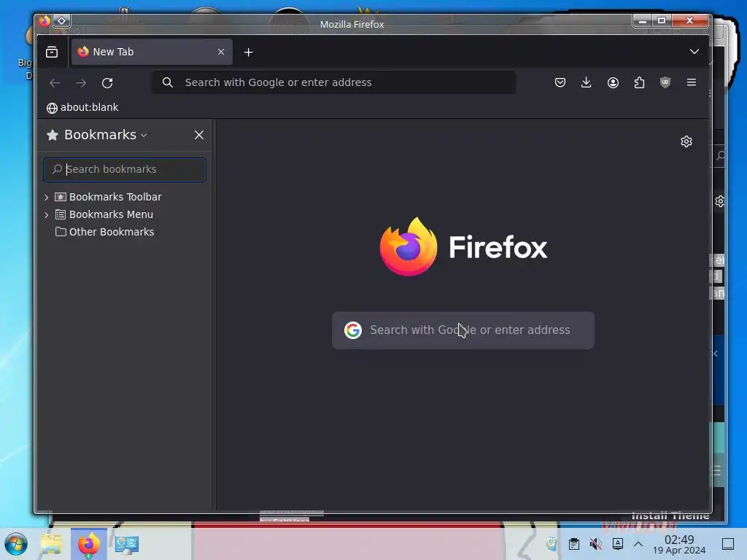Open the Firefox account icon
Viewport: 747px width, 560px height.
(x=613, y=82)
